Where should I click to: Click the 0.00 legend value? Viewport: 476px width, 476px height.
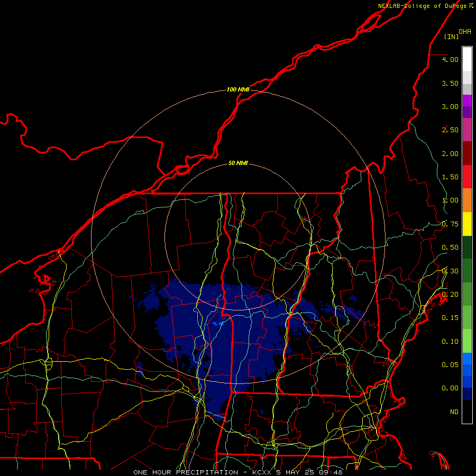[x=450, y=388]
